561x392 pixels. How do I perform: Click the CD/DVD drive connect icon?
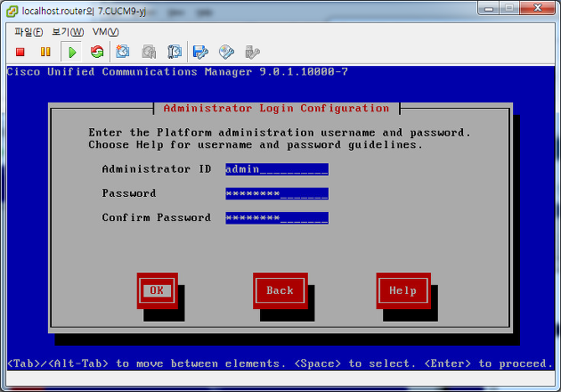coord(226,53)
